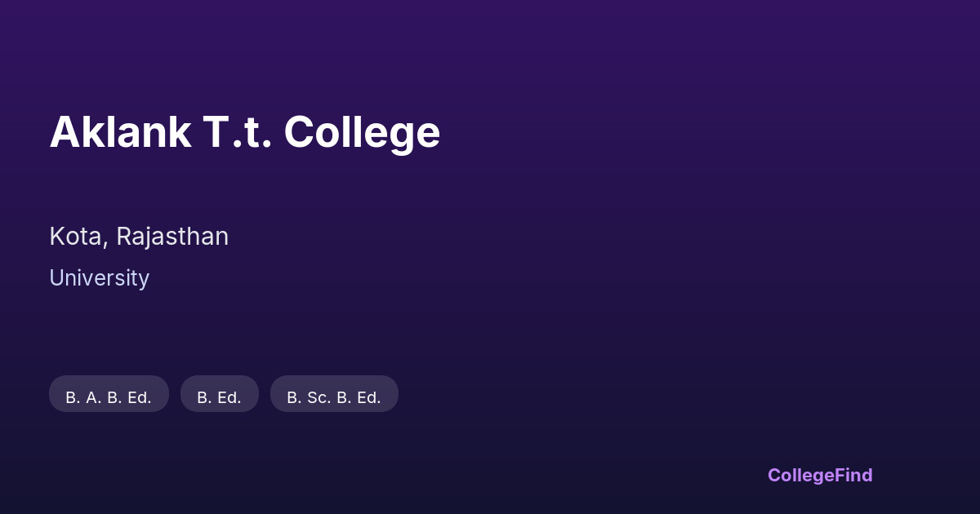980x514 pixels.
Task: Click the capital U starting University
Action: click(x=56, y=278)
